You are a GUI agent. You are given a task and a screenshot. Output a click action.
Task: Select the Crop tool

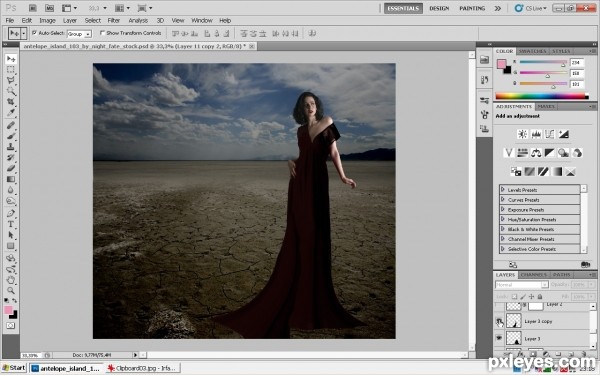click(11, 102)
